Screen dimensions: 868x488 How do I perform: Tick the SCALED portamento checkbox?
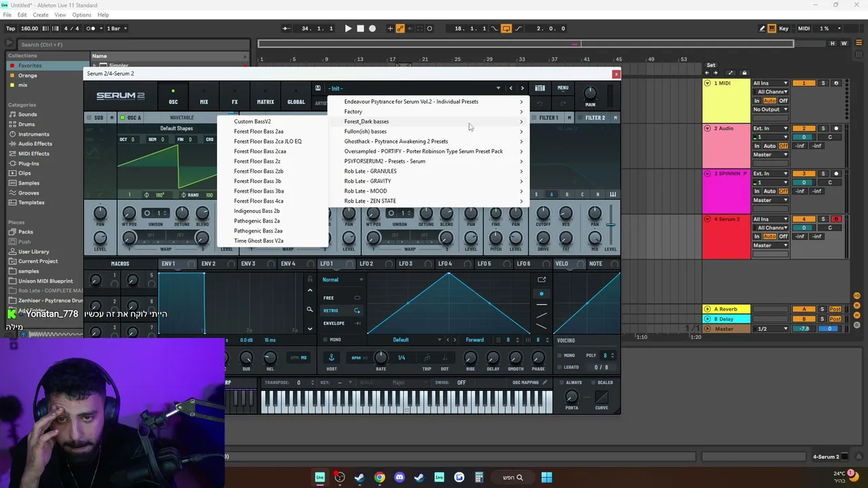point(593,382)
